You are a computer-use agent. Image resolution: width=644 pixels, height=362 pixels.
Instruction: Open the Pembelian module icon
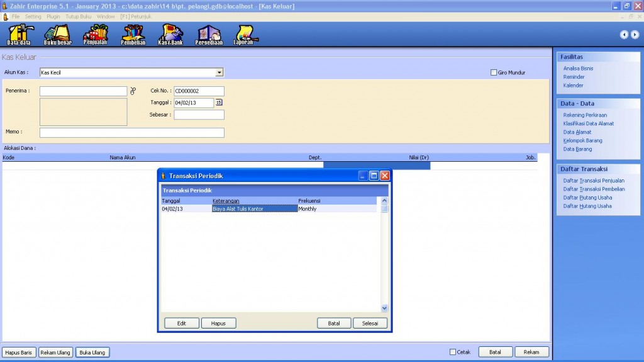[x=133, y=35]
